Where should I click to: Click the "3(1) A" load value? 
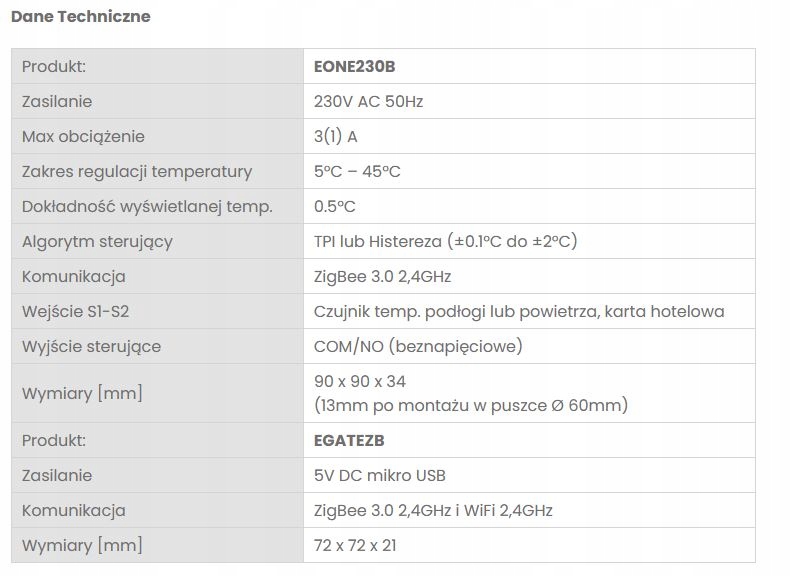tap(336, 136)
